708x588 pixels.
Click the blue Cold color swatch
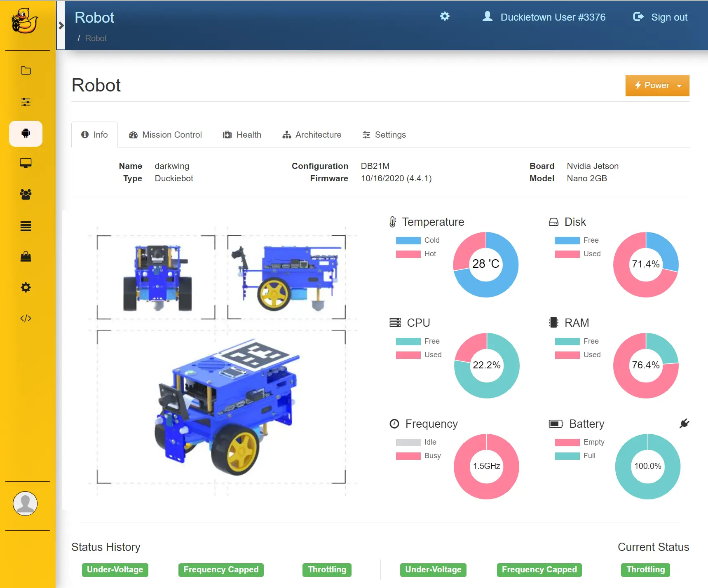[408, 240]
